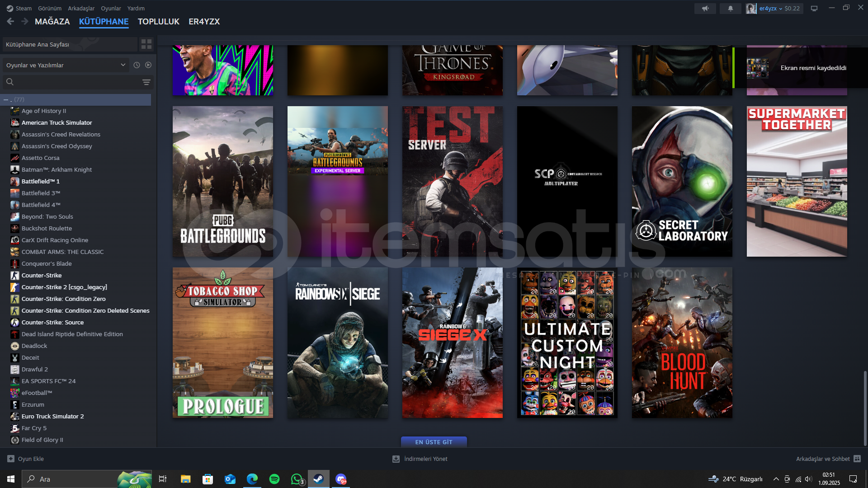Click the Oyun Ekle plus icon
The height and width of the screenshot is (488, 868).
11,459
